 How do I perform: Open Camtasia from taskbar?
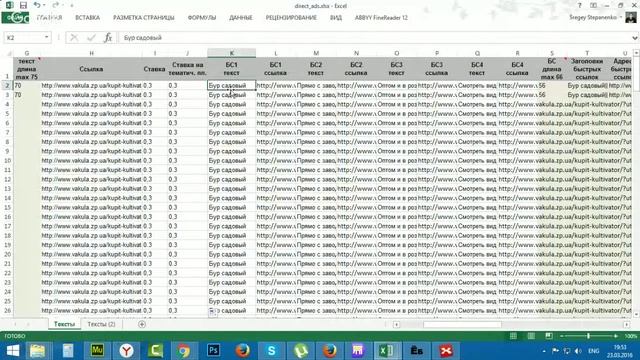click(x=156, y=351)
